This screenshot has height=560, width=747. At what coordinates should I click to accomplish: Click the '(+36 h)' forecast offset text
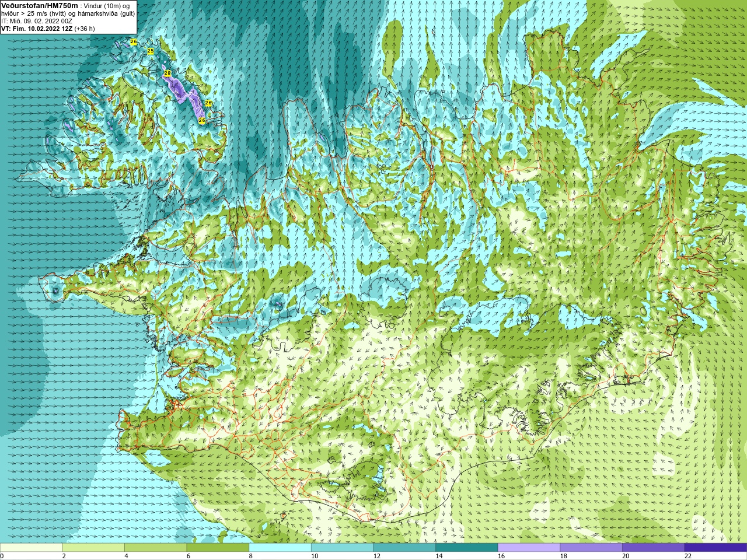[85, 29]
